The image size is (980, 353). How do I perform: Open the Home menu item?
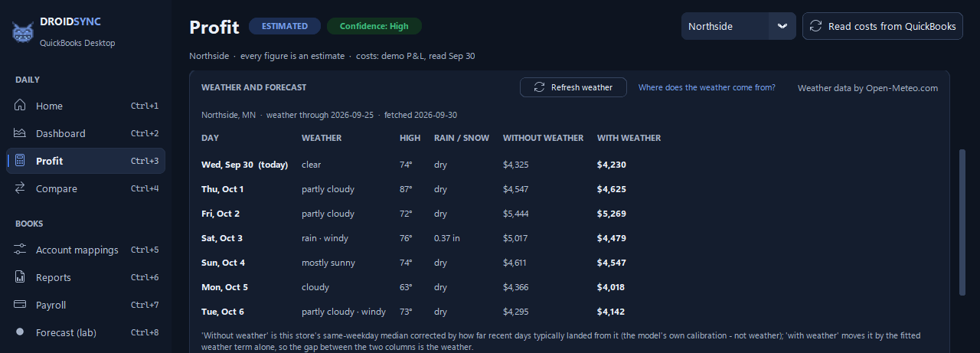tap(86, 106)
